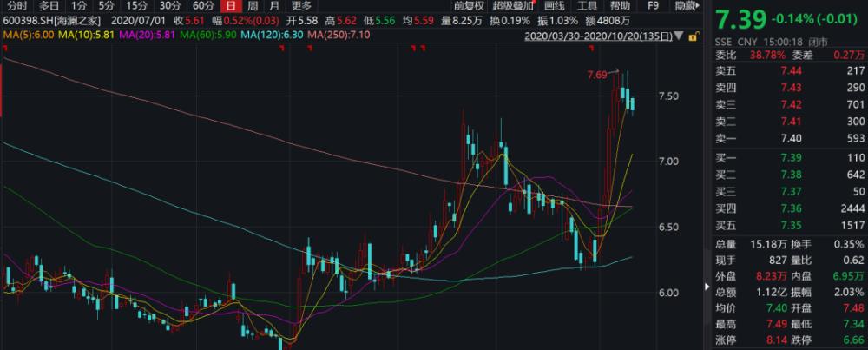The height and width of the screenshot is (350, 868).
Task: Select the 15分 period tab
Action: (137, 5)
